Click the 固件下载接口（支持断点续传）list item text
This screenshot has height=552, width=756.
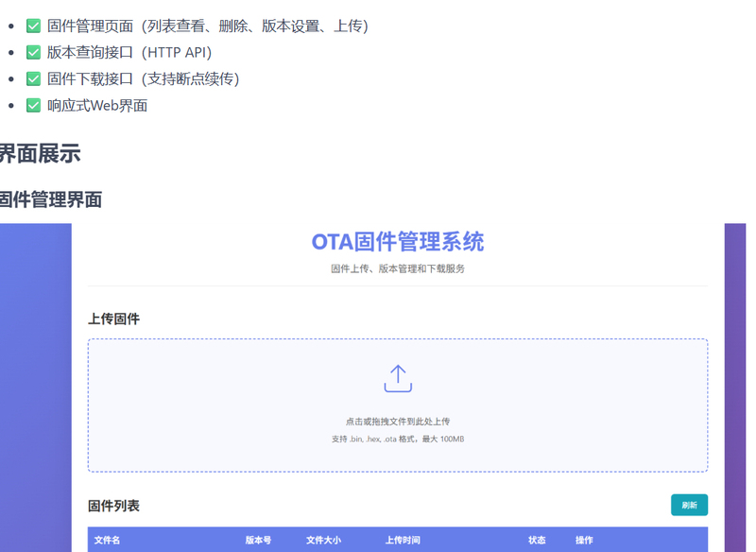143,79
